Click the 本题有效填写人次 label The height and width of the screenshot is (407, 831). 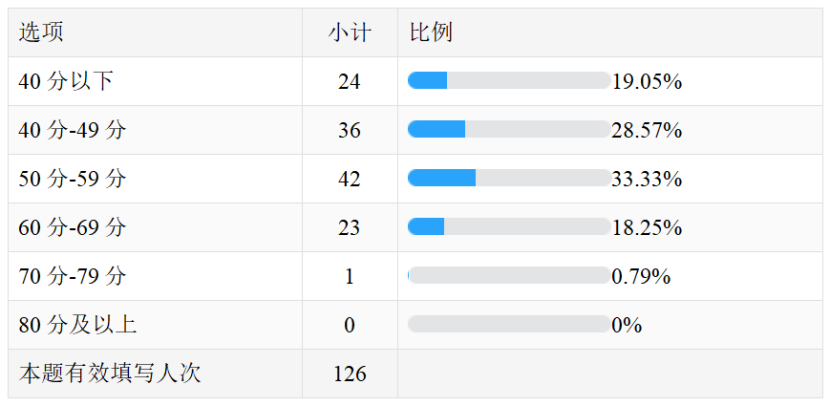[x=110, y=374]
